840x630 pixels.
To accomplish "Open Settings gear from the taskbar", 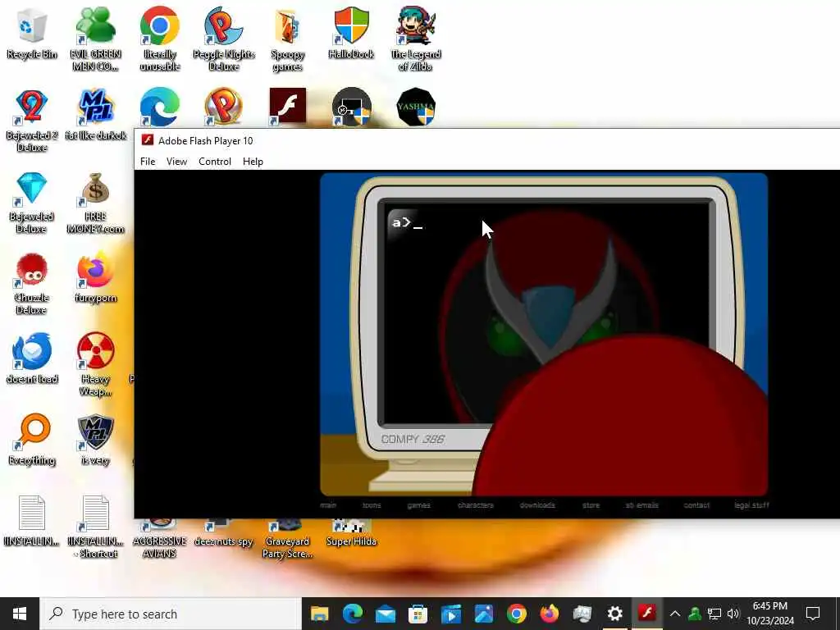I will (614, 614).
